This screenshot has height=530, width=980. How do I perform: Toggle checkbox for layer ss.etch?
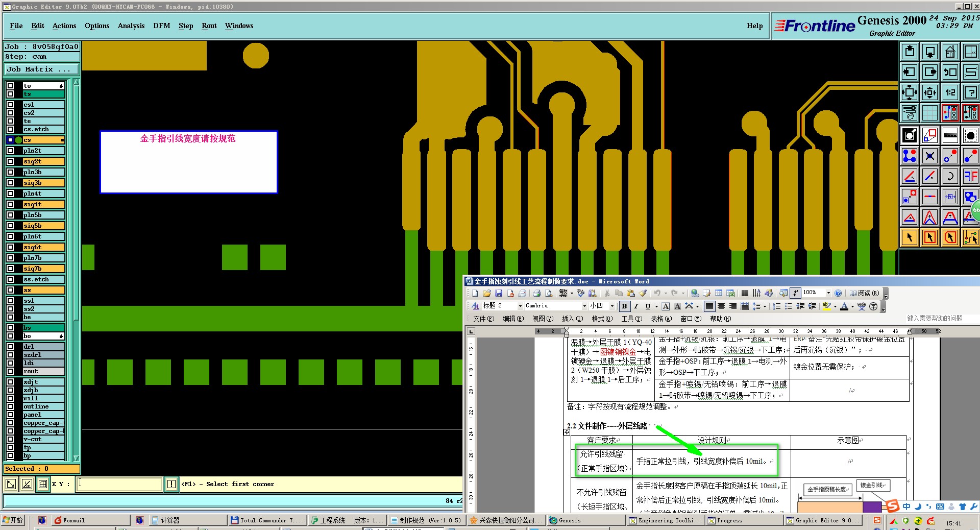(x=10, y=279)
